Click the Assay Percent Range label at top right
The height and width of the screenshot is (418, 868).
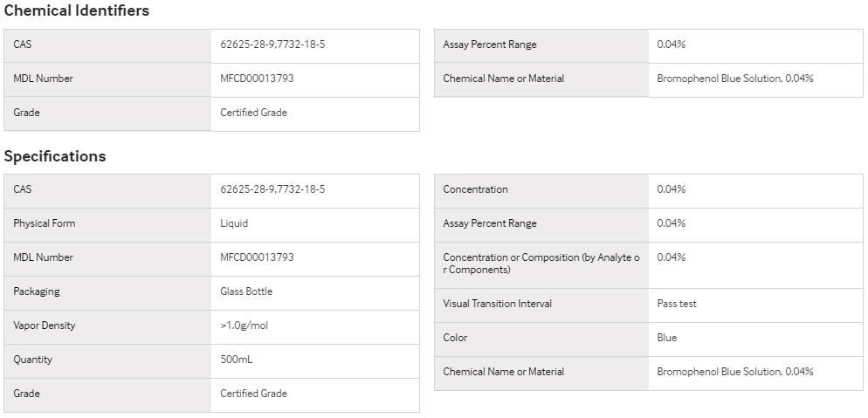coord(489,45)
